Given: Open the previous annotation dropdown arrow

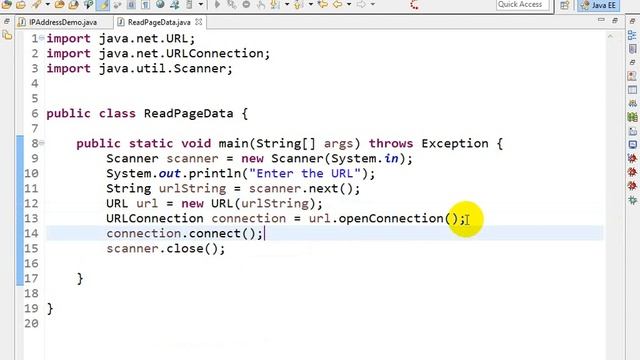Looking at the screenshot, I should [x=311, y=5].
